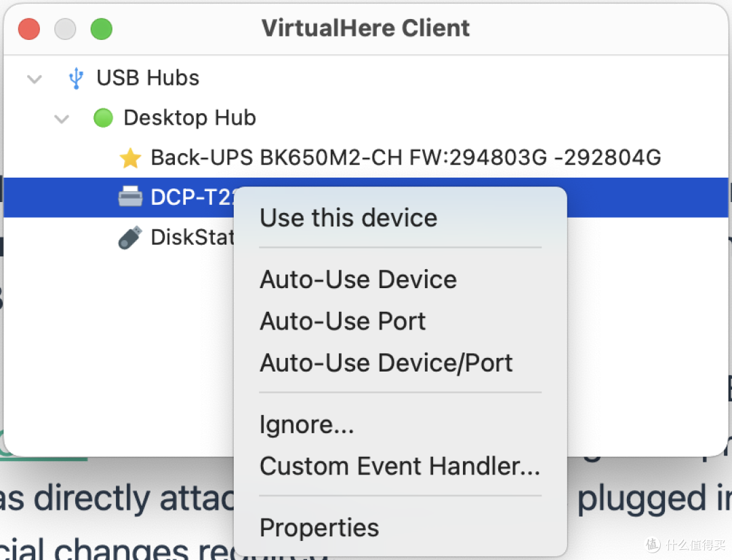
Task: Enable Auto-Use Port from the menu
Action: click(x=342, y=321)
